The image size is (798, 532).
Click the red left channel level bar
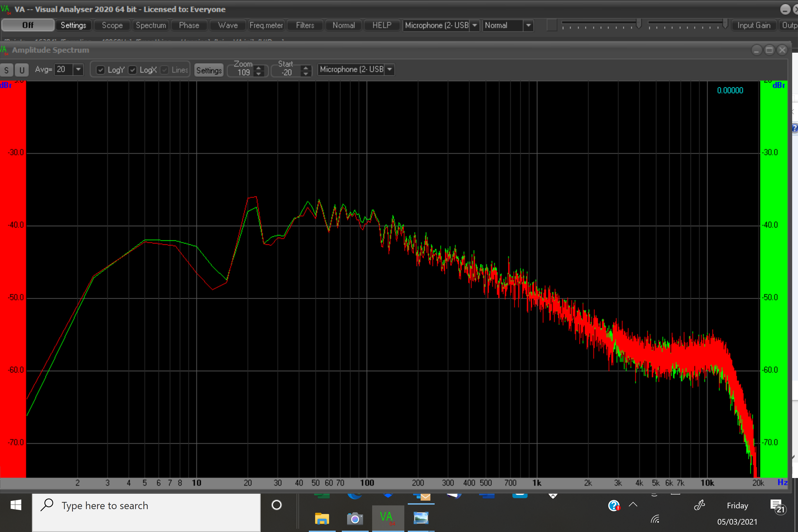point(13,279)
